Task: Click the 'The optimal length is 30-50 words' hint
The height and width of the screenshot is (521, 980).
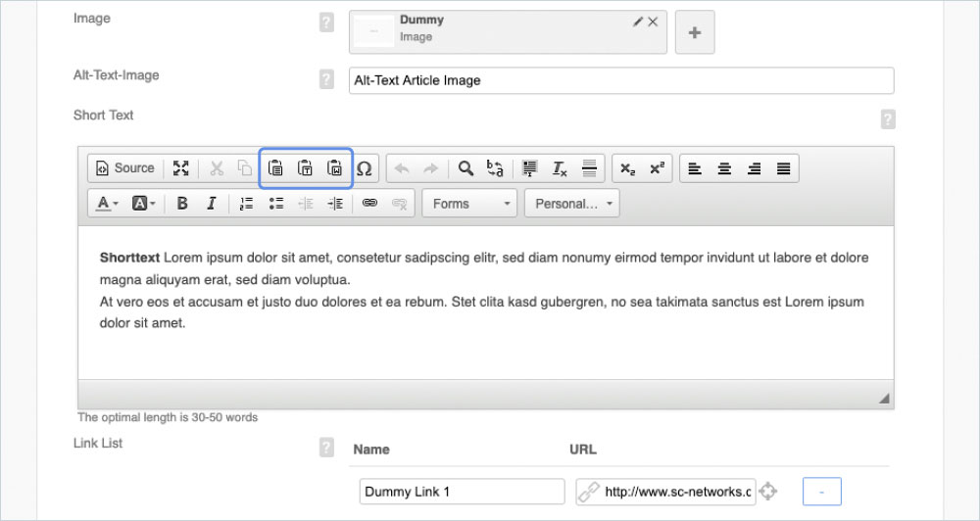Action: [168, 417]
